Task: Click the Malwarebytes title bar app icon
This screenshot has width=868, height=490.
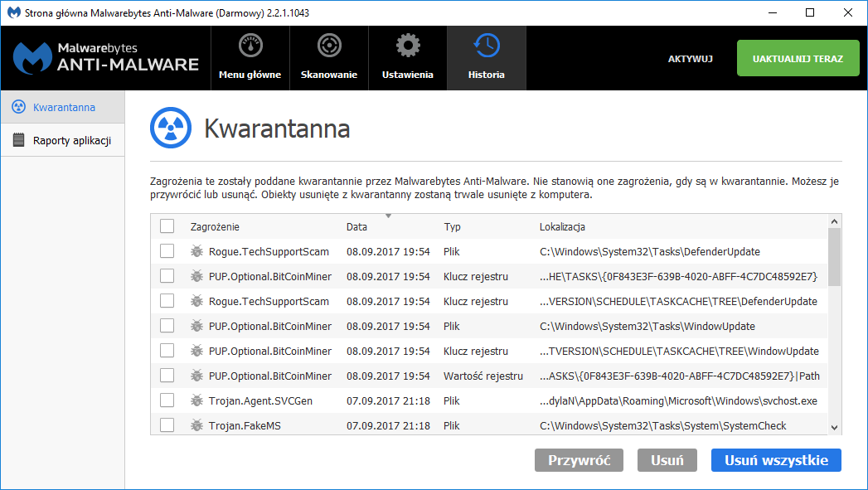Action: coord(14,12)
